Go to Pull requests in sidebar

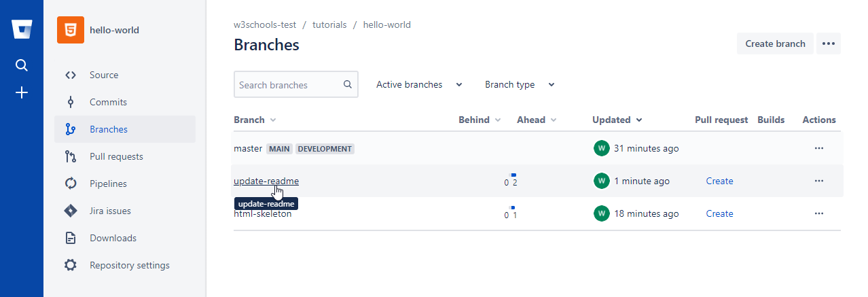click(x=116, y=156)
